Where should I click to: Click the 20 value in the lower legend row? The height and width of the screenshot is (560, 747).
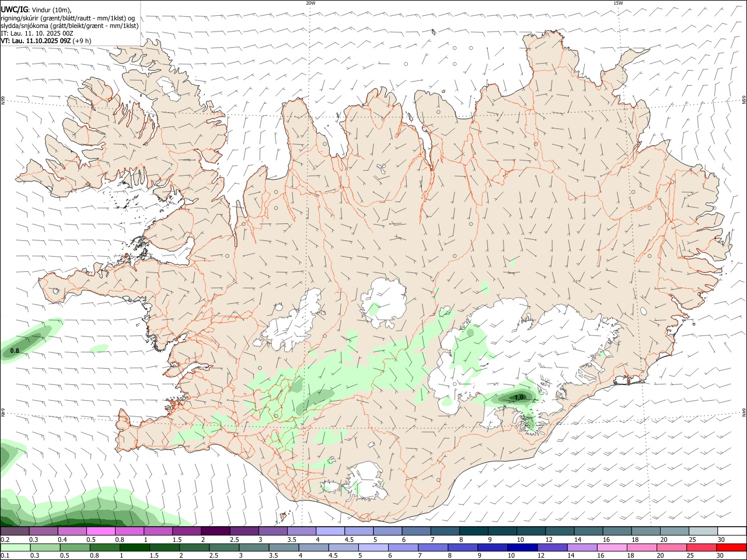[661, 555]
